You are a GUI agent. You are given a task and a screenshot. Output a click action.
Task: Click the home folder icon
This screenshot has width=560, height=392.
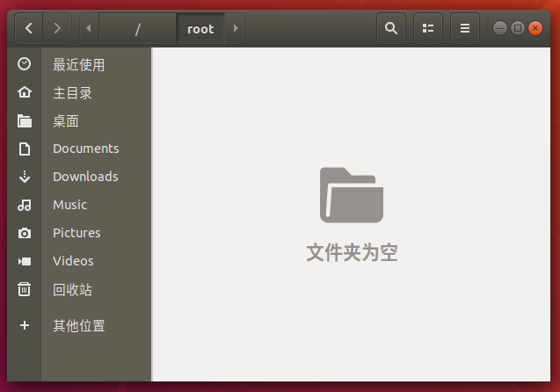coord(25,92)
